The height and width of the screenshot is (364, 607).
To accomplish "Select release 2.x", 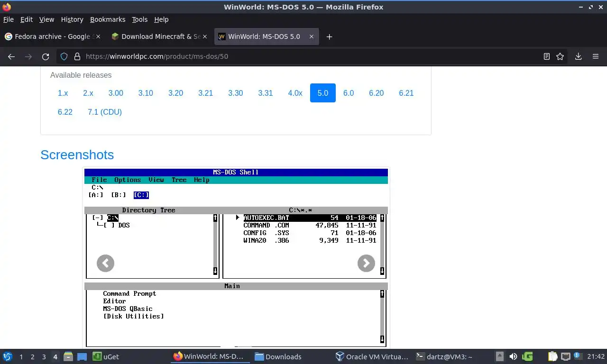I will coord(88,93).
